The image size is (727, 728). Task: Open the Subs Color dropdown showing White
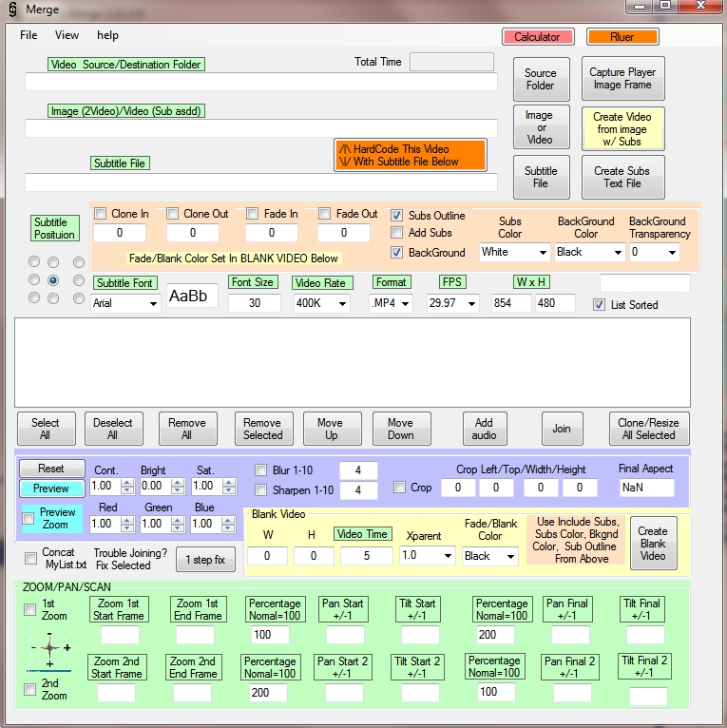(x=514, y=252)
